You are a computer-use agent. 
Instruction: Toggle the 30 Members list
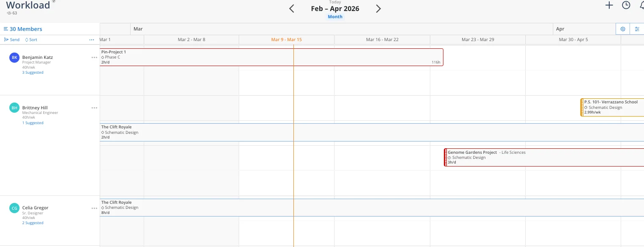coord(23,29)
